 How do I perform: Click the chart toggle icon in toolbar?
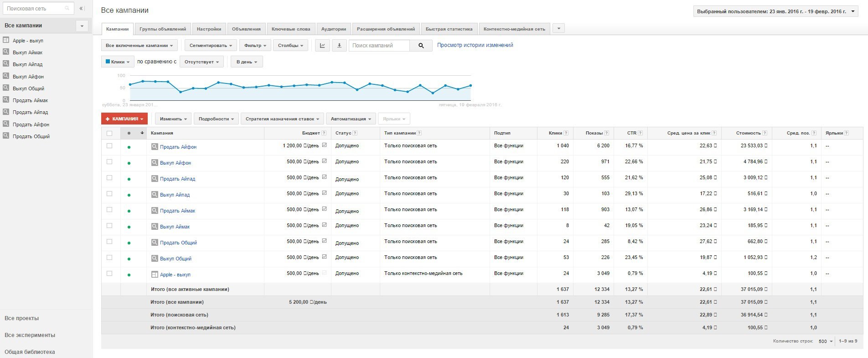point(322,46)
